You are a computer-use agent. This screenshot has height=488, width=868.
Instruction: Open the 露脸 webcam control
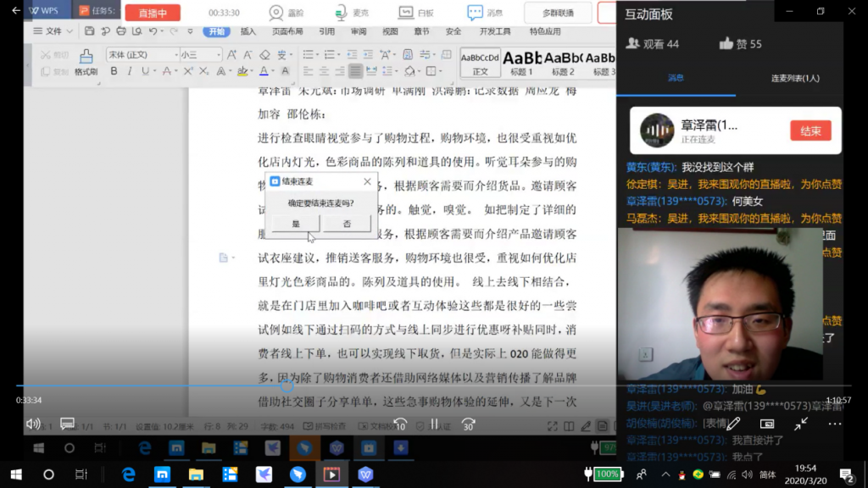click(x=287, y=12)
